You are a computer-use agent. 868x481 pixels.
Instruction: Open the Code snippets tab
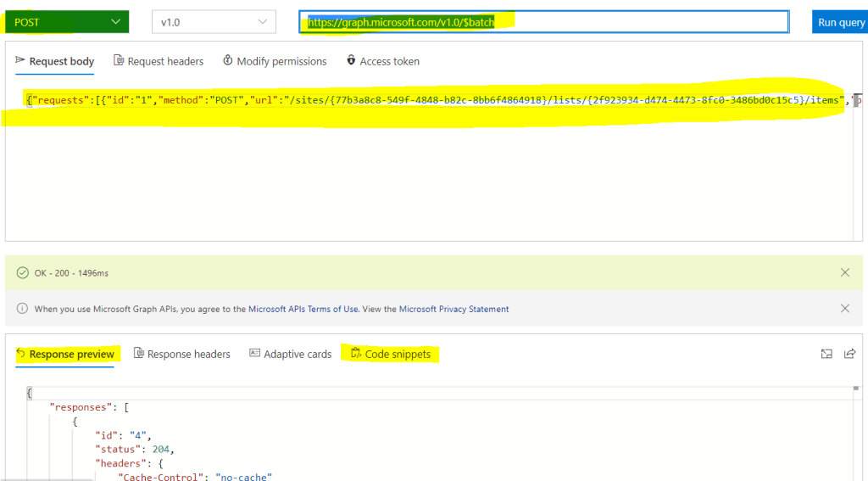(391, 354)
